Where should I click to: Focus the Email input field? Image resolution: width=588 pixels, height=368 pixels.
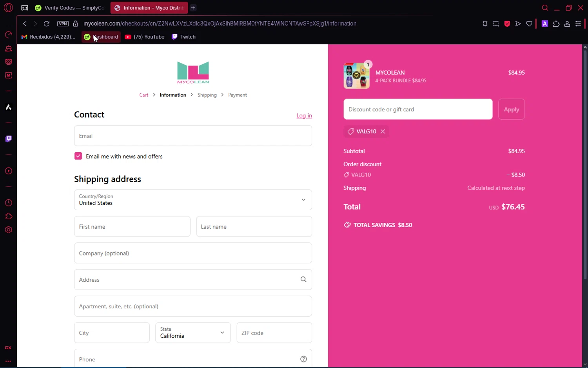click(x=193, y=136)
